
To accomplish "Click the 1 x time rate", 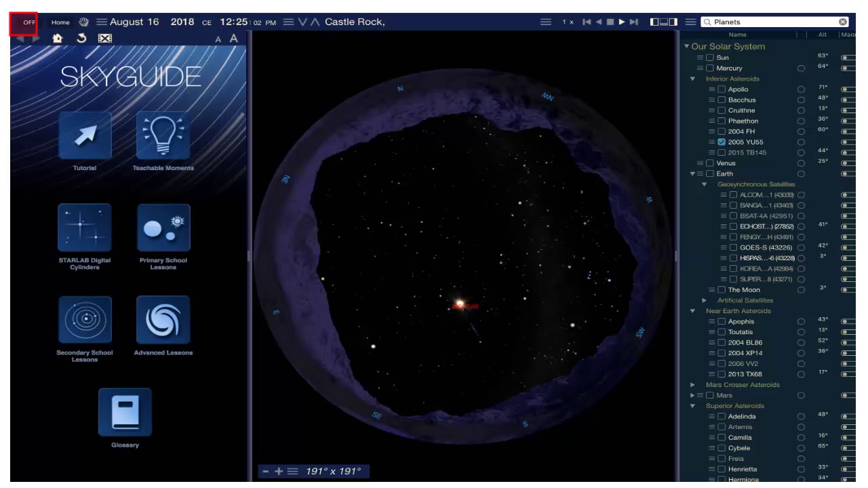I will click(x=568, y=22).
